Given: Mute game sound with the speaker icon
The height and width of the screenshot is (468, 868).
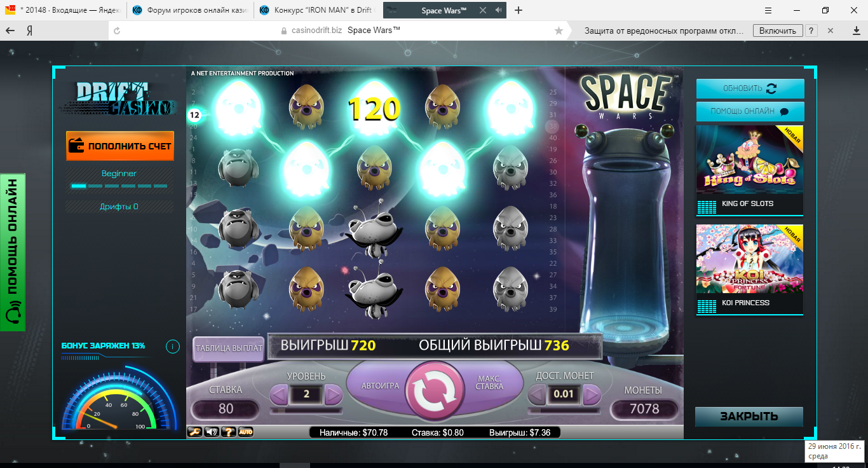Looking at the screenshot, I should point(212,432).
